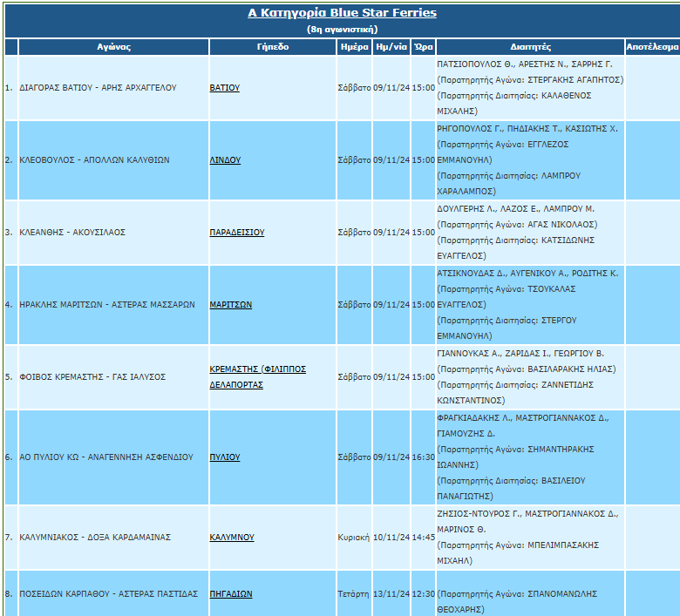Select match ΚΛΕΑΝΘΗΣ - ΑΚΟΥΣΙΛΑΟΣ
This screenshot has width=680, height=616.
coord(72,233)
